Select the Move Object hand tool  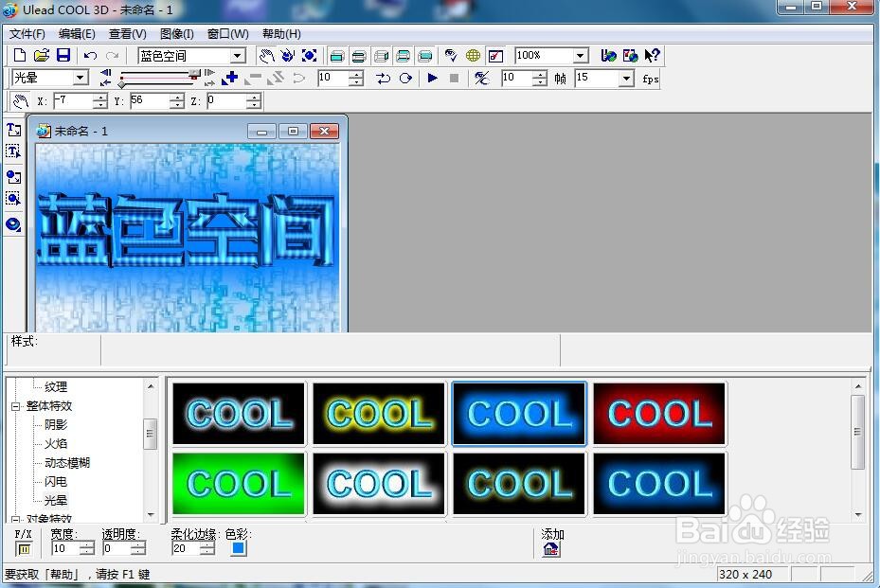point(266,56)
